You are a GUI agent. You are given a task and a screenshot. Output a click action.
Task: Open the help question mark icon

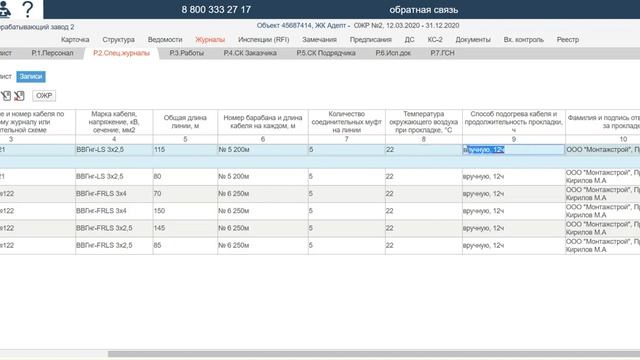point(27,9)
